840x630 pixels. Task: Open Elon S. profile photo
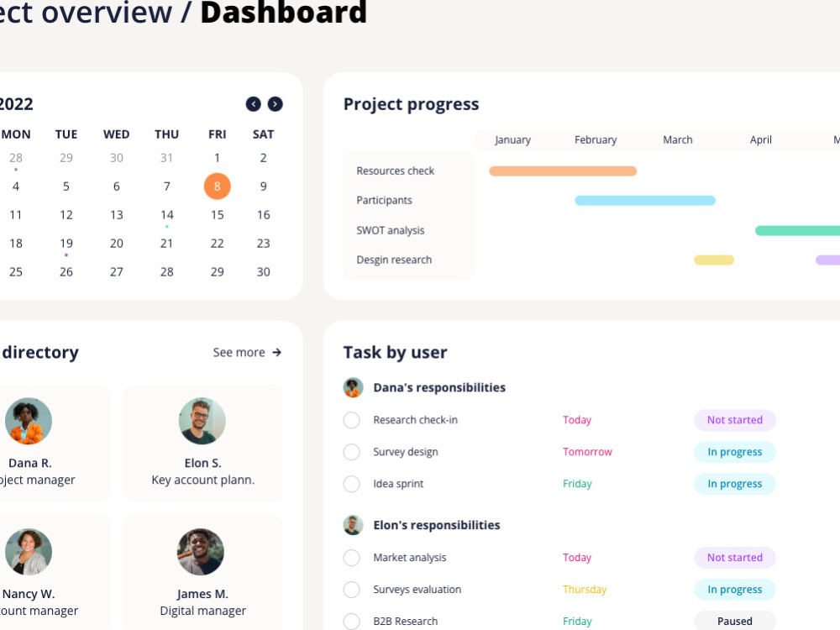coord(202,421)
